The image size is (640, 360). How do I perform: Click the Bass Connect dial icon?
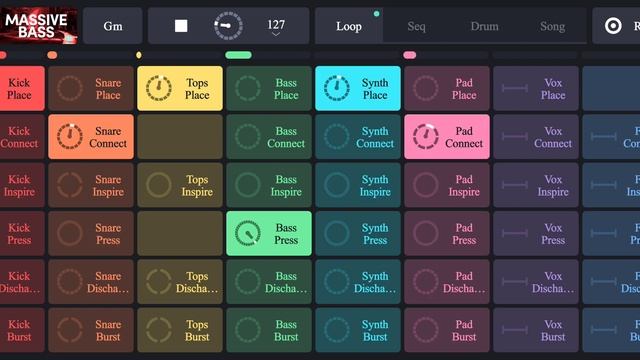click(x=247, y=136)
